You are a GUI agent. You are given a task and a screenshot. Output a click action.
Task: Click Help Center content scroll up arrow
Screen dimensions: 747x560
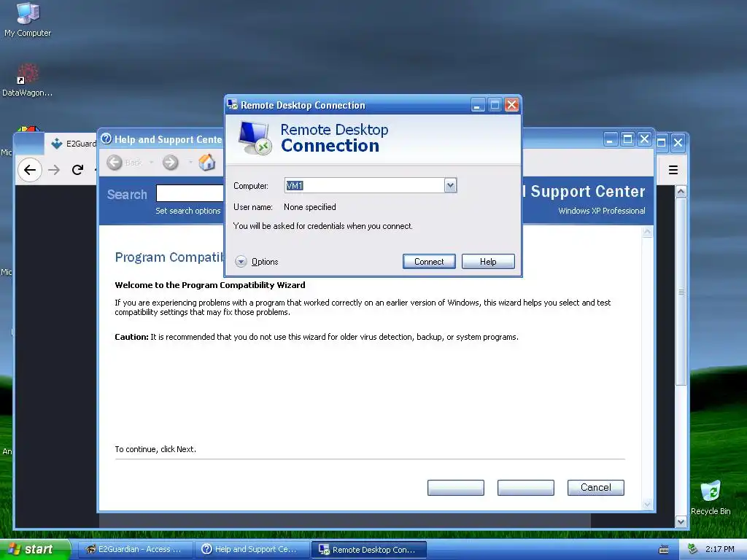tap(647, 232)
